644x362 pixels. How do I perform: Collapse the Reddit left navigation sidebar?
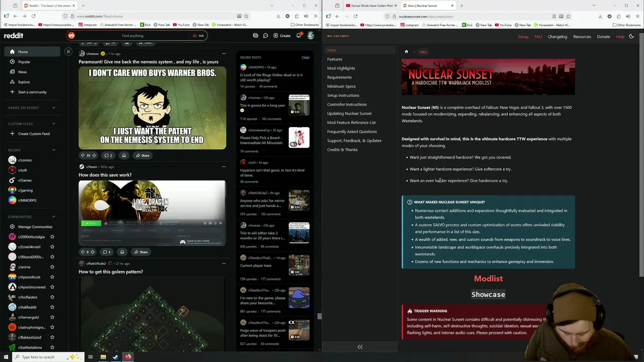point(68,51)
